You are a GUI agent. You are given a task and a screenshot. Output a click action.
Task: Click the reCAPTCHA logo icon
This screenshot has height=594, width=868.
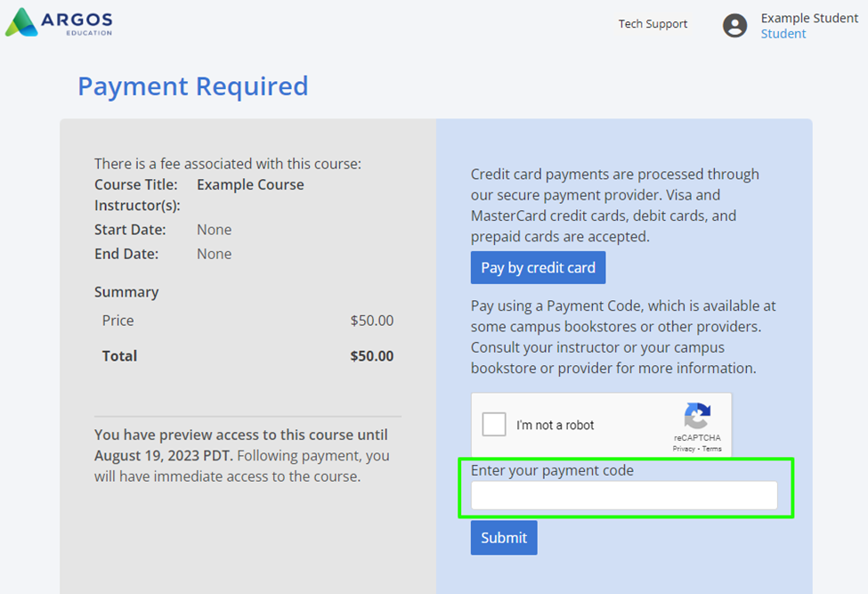[x=697, y=416]
